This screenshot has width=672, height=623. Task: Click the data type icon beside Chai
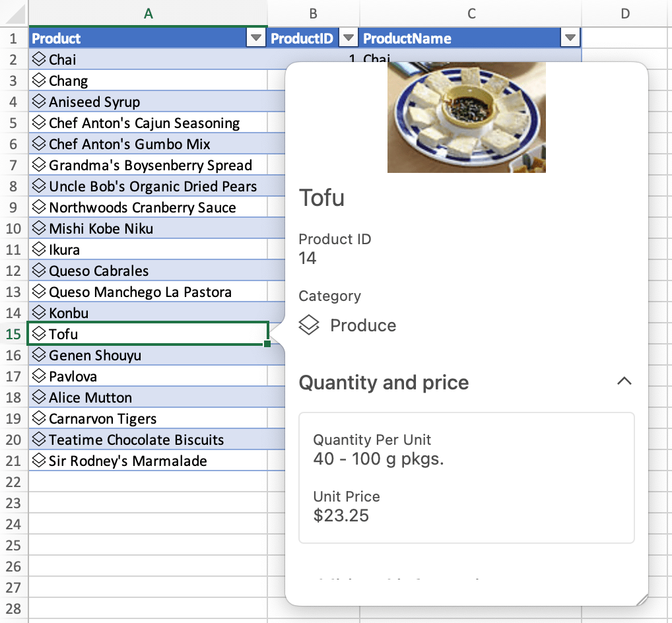click(x=39, y=59)
